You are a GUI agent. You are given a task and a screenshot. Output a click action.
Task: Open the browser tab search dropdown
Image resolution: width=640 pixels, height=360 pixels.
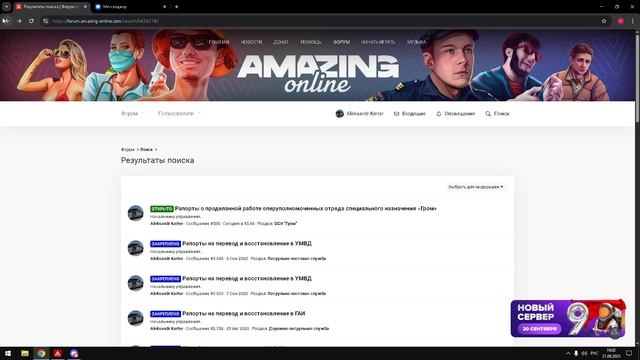click(x=7, y=7)
